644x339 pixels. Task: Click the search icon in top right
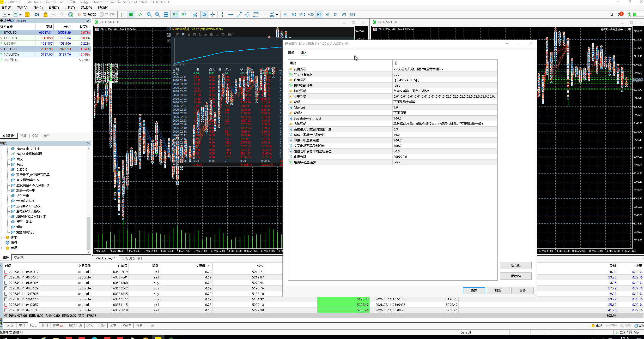(x=611, y=15)
